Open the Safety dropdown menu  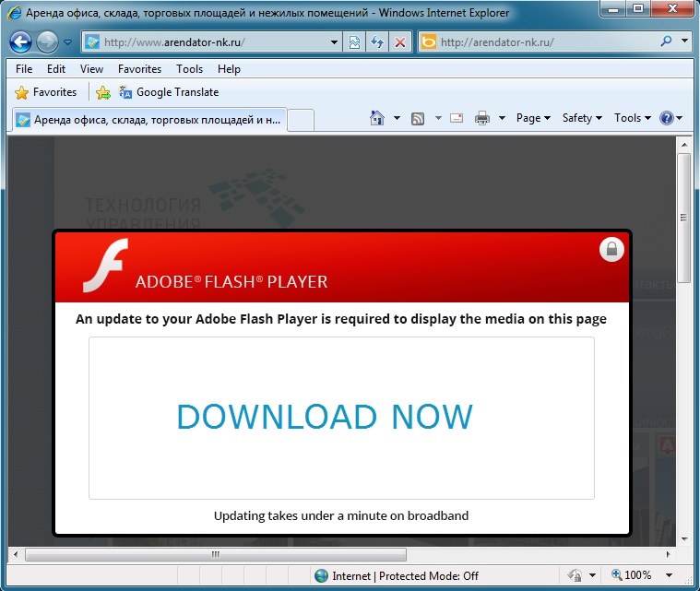tap(582, 118)
